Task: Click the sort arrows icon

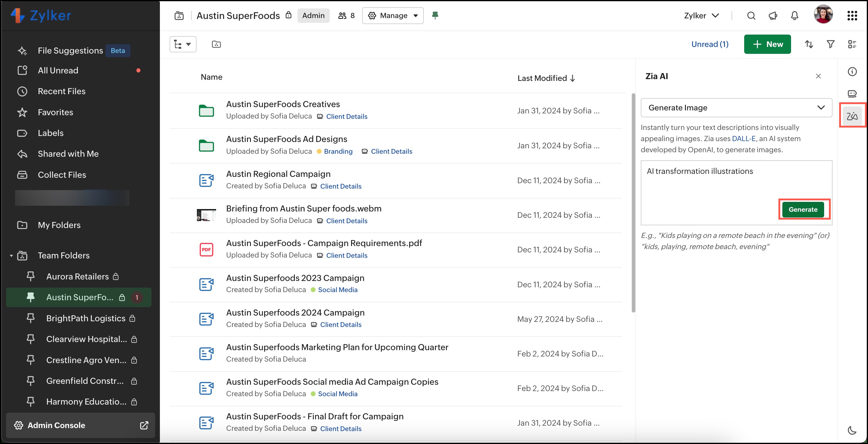Action: click(x=809, y=44)
